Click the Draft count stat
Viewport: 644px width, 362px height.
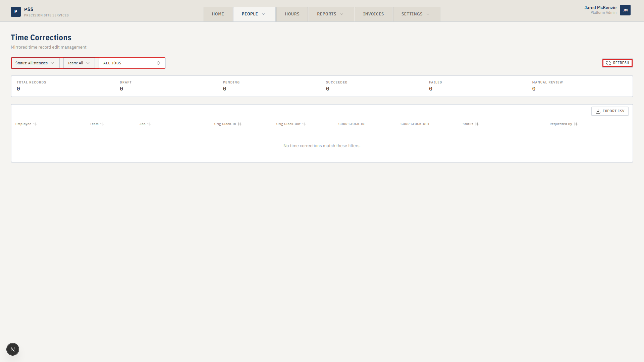pyautogui.click(x=126, y=86)
